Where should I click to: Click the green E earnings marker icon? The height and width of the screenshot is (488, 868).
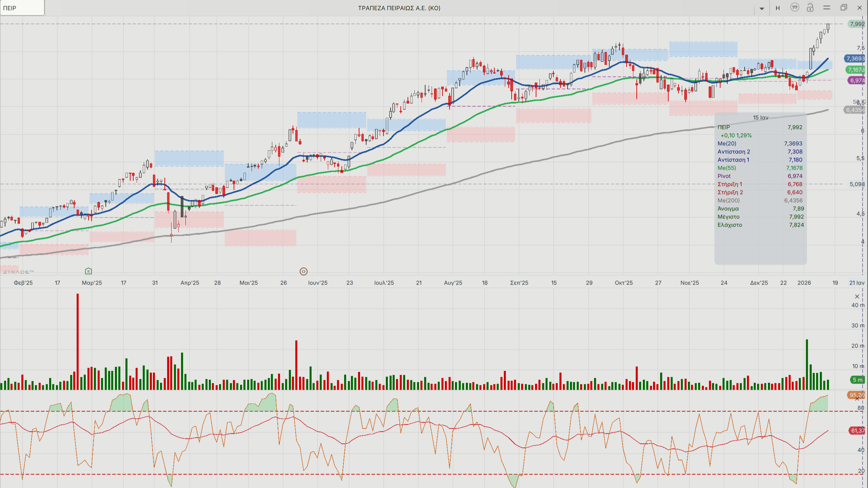pyautogui.click(x=88, y=271)
